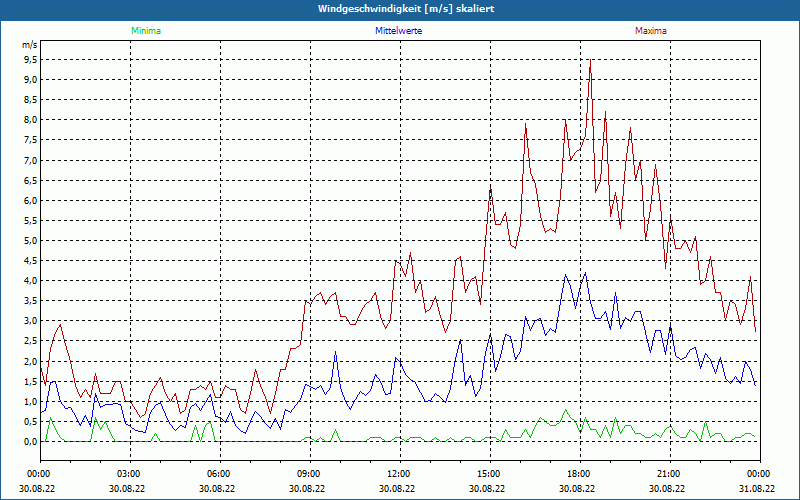The height and width of the screenshot is (500, 800).
Task: Click the 15:00 time axis label
Action: tap(487, 474)
